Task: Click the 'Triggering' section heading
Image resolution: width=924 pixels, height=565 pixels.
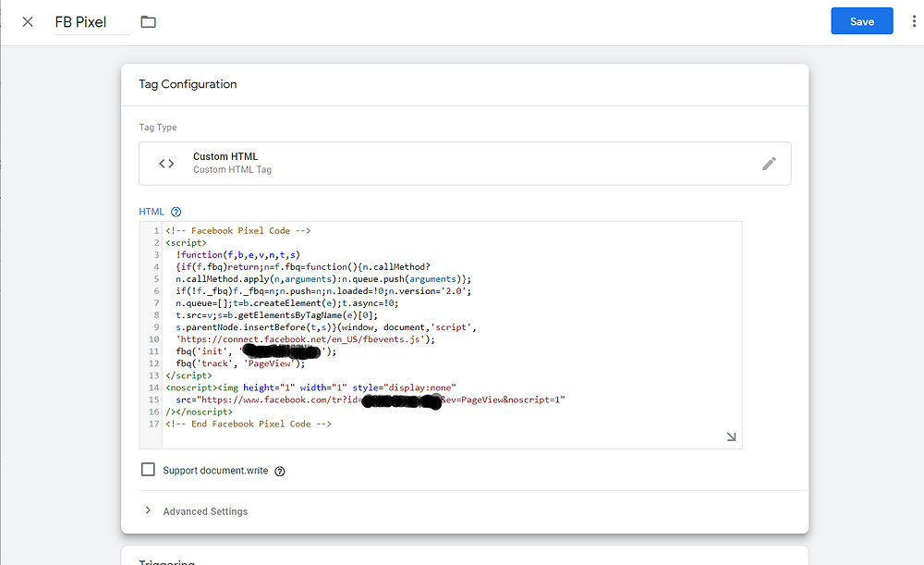Action: pyautogui.click(x=166, y=561)
